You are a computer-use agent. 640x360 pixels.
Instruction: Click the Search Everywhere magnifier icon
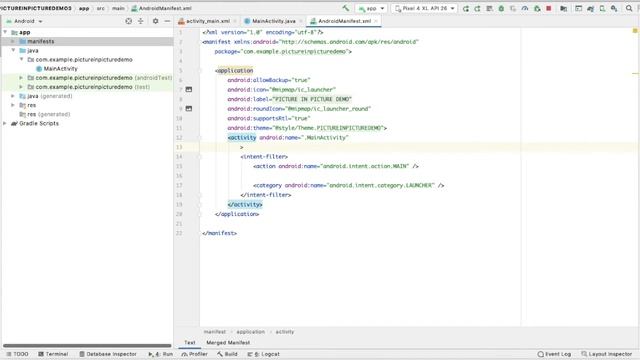[x=629, y=8]
